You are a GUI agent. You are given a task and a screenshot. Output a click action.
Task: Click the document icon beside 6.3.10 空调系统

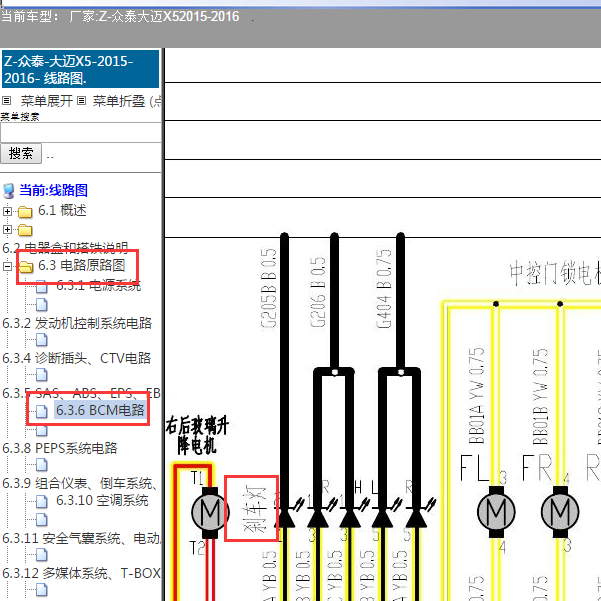coord(42,501)
